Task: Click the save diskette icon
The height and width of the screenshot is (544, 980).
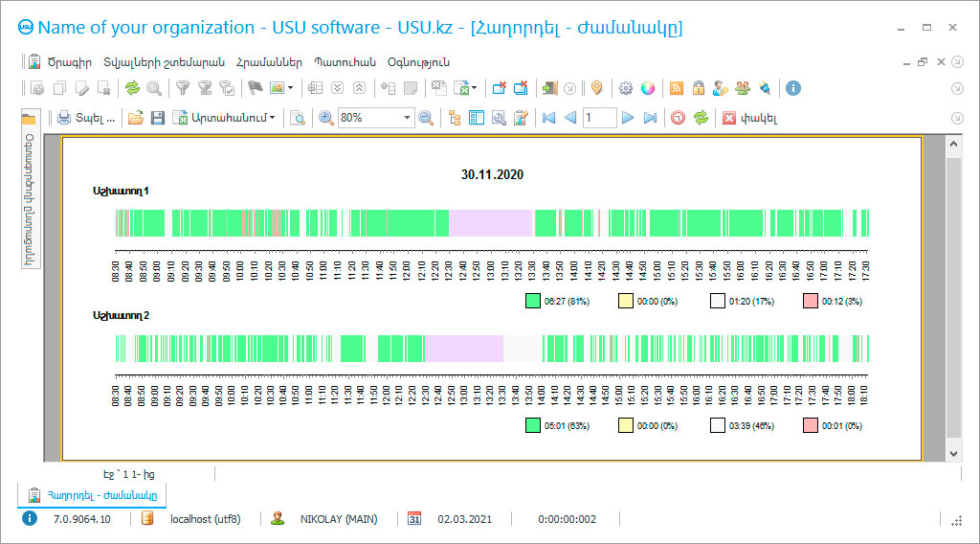Action: (157, 118)
